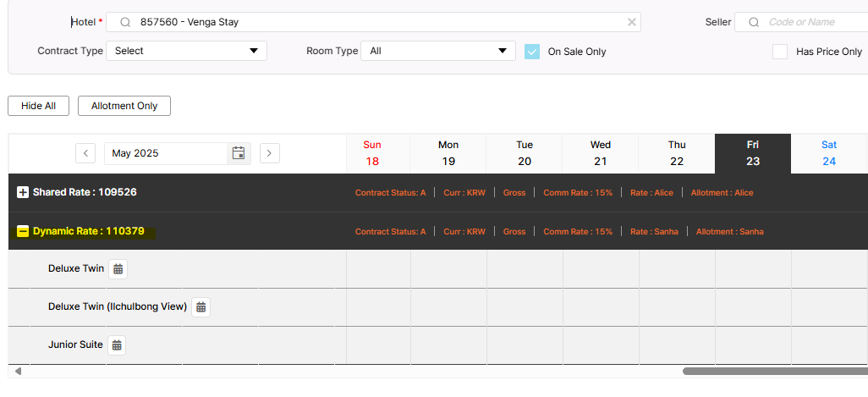Open calendar icon beside Junior Suite

point(117,345)
